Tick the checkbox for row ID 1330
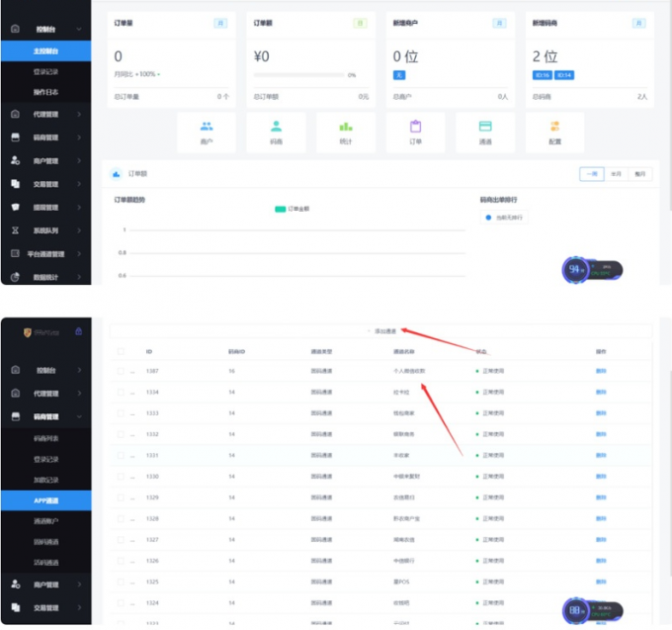Image resolution: width=672 pixels, height=630 pixels. click(121, 476)
